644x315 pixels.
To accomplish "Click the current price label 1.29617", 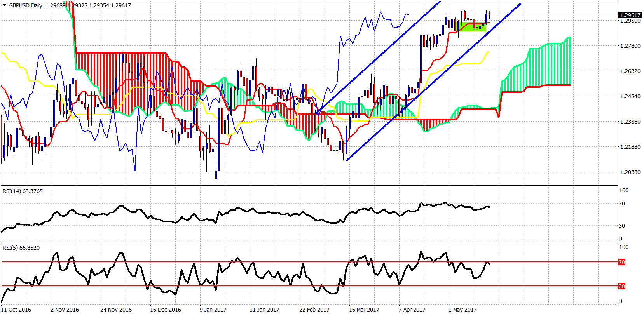I will 630,15.
